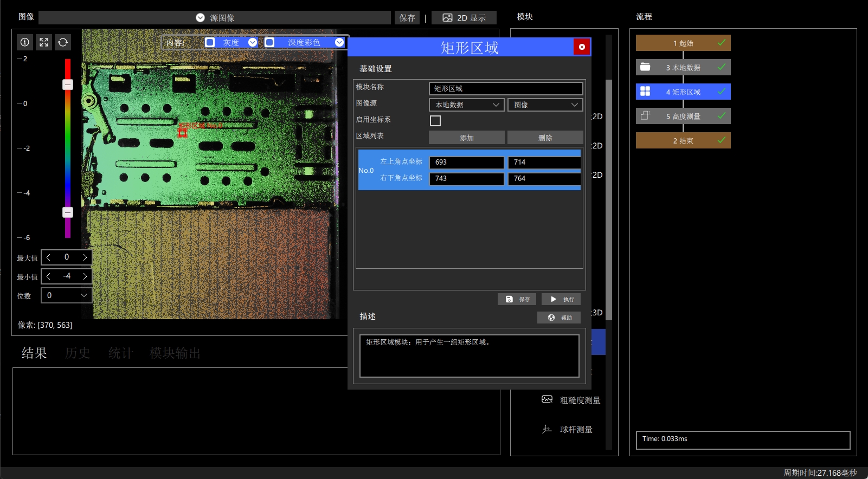
Task: Open the image info icon
Action: [x=25, y=42]
